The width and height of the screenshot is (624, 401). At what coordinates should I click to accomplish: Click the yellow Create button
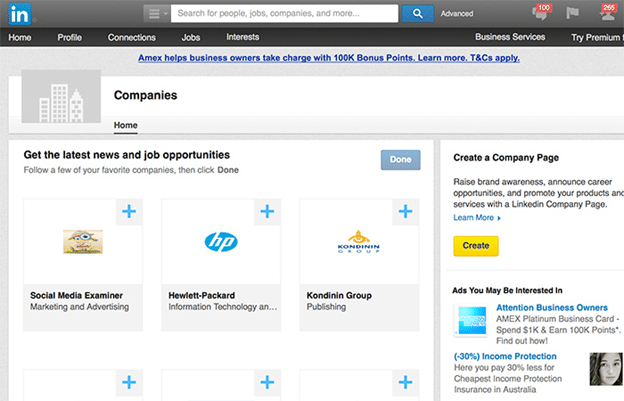(x=476, y=246)
